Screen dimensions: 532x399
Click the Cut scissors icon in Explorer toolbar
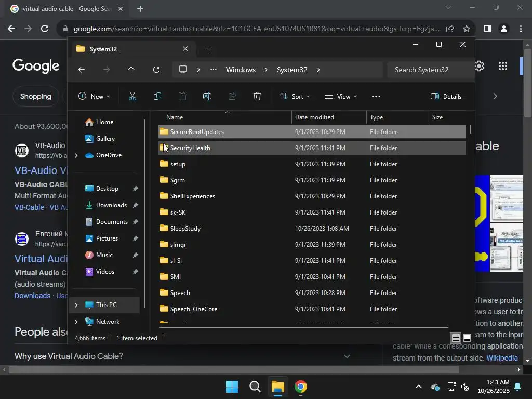click(132, 96)
